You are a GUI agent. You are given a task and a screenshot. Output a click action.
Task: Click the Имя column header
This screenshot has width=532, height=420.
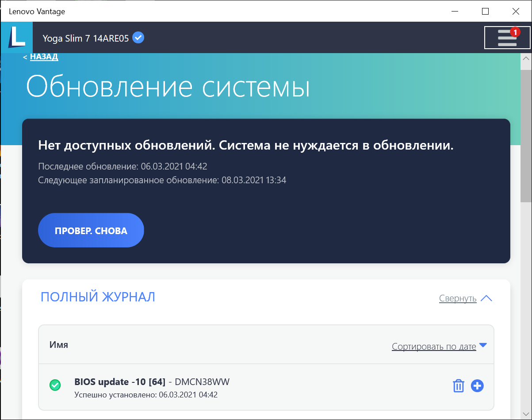coord(59,345)
